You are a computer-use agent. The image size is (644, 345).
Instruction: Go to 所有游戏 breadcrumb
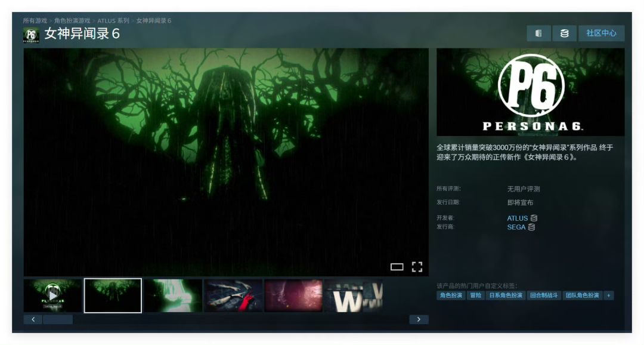point(35,20)
